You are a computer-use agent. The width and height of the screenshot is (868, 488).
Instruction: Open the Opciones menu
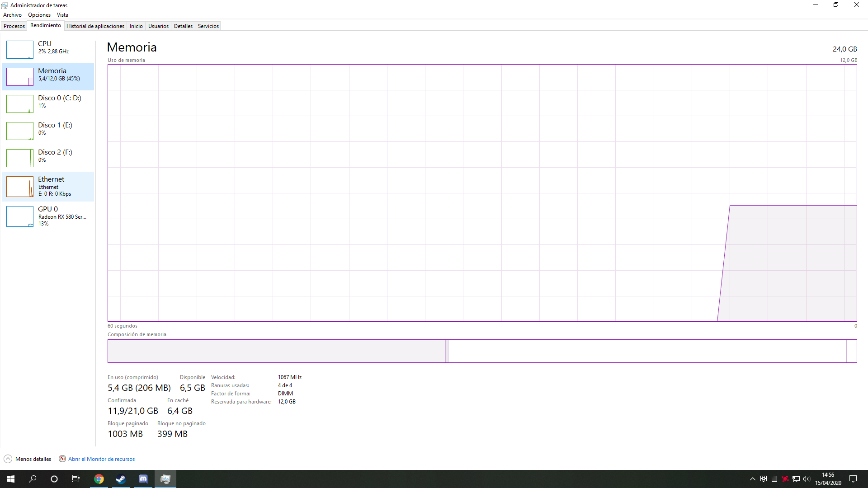[x=39, y=15]
